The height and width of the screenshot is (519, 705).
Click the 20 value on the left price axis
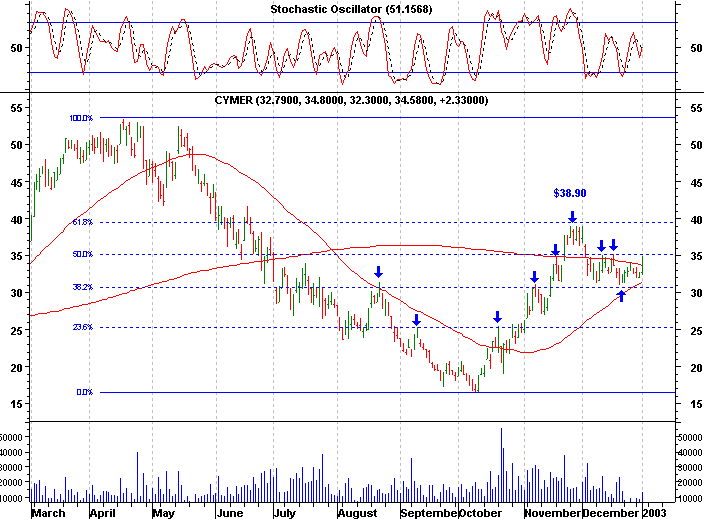tap(16, 367)
